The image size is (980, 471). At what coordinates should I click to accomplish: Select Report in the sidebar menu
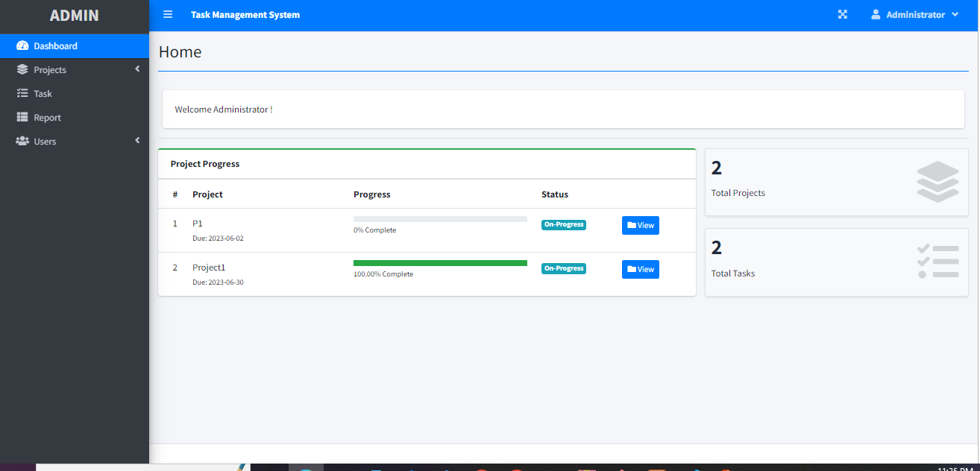point(47,117)
